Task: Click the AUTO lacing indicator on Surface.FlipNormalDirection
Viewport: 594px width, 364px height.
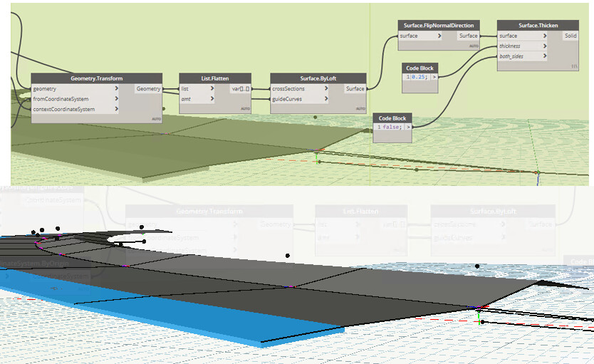Action: pyautogui.click(x=474, y=46)
